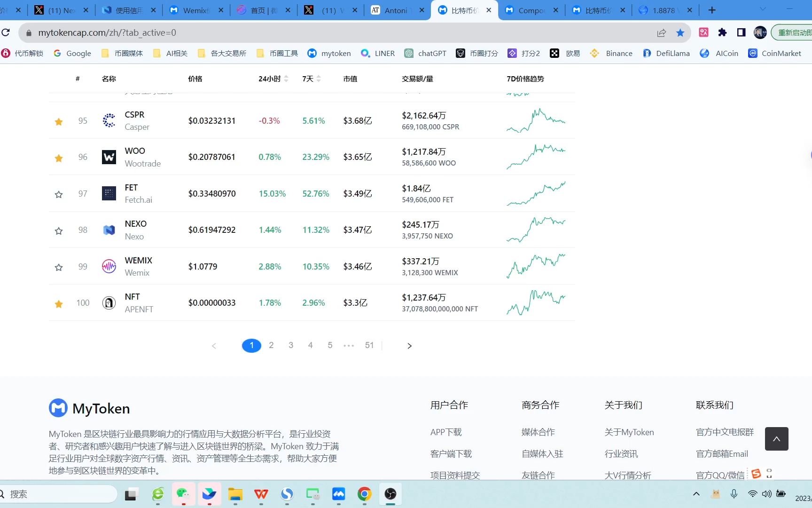
Task: Open WEMIX 7D price trend chart
Action: pyautogui.click(x=536, y=266)
